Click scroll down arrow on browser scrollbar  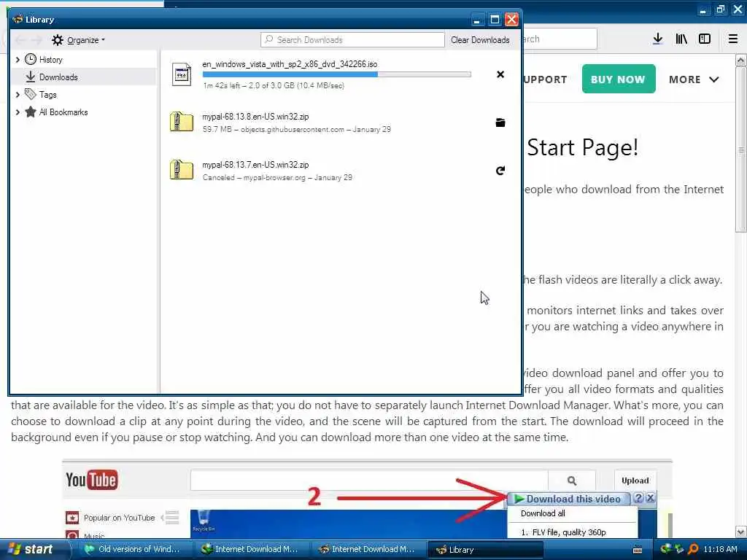click(x=741, y=532)
